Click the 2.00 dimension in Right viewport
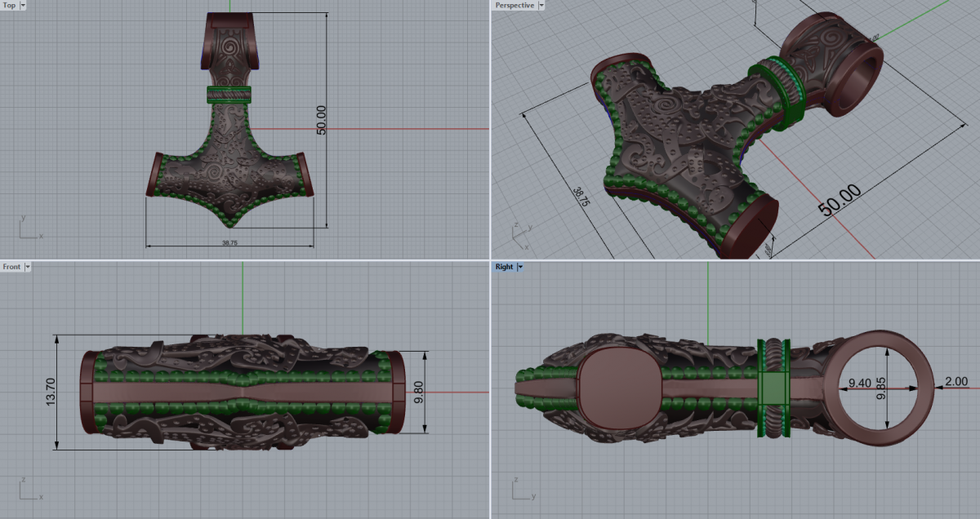The height and width of the screenshot is (519, 980). pos(955,381)
